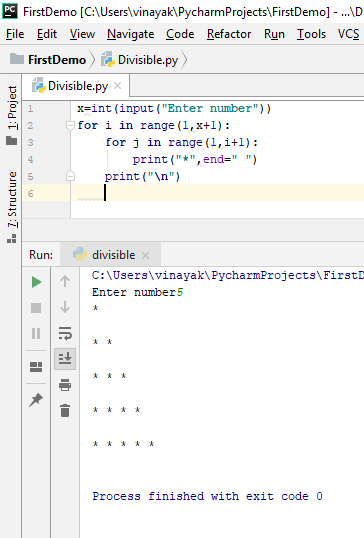Screen dimensions: 364x538
Task: Select the Divisible.py editor tab
Action: pos(76,86)
